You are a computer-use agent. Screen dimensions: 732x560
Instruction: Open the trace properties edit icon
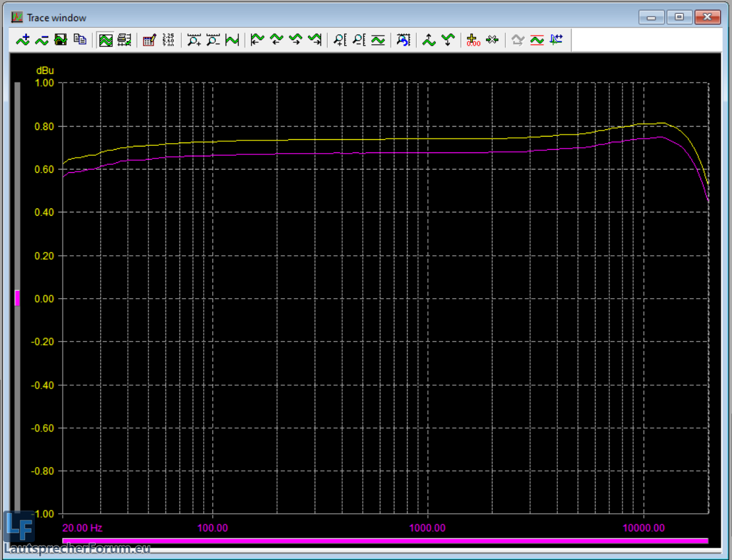click(149, 40)
